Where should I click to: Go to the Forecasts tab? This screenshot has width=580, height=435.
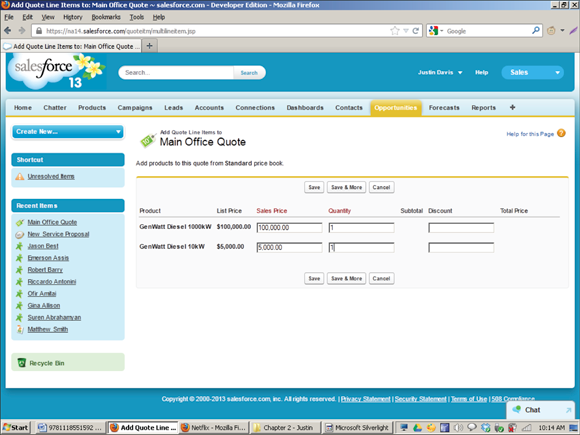coord(444,108)
